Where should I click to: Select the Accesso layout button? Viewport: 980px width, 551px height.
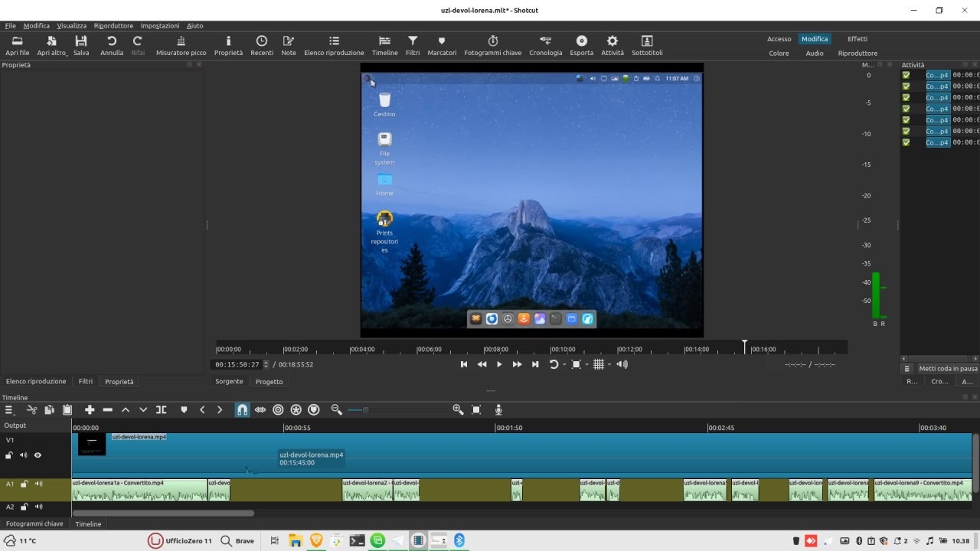tap(779, 39)
